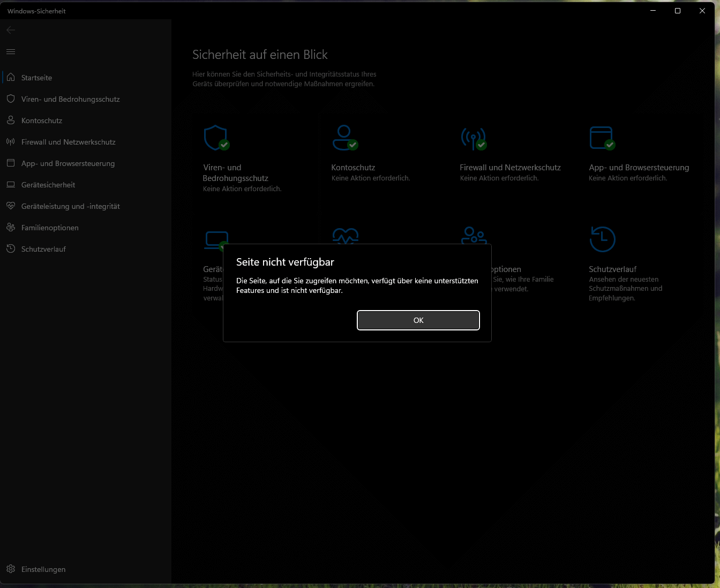Select Schutzverlauf sidebar label
The height and width of the screenshot is (588, 720).
tap(43, 249)
